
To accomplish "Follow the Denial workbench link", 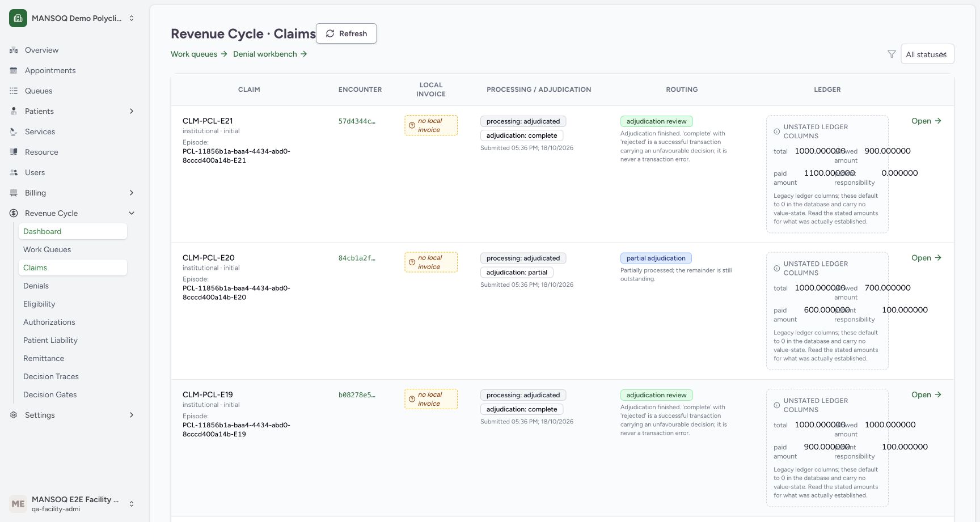I will (x=270, y=54).
